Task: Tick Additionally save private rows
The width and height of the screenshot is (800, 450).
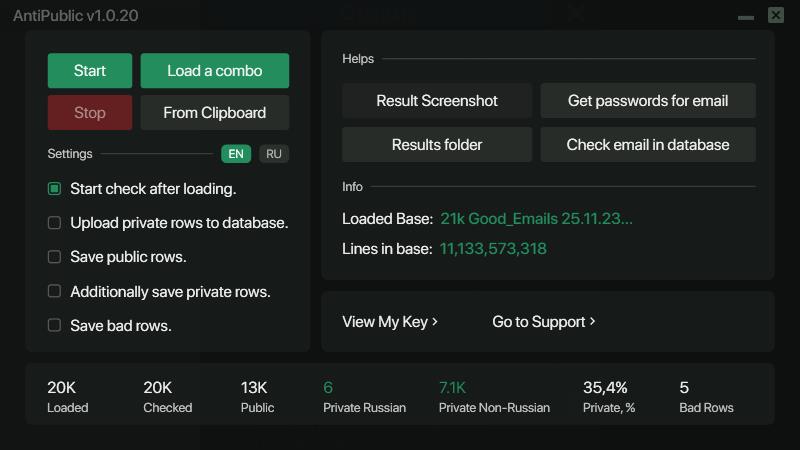Action: (55, 292)
